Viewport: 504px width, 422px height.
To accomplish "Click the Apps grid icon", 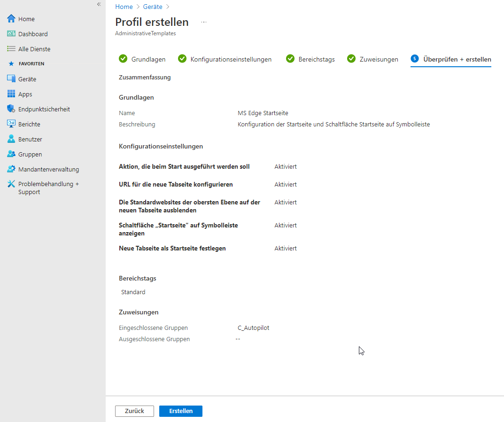I will click(x=11, y=94).
